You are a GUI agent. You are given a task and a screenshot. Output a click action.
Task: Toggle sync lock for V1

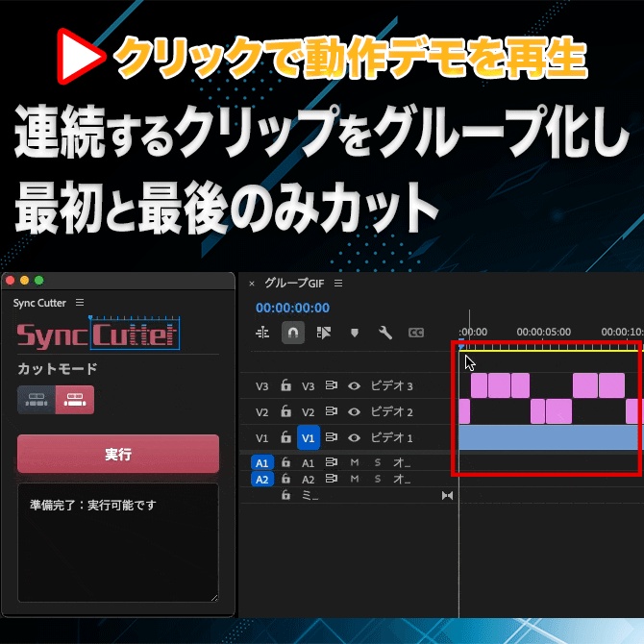pyautogui.click(x=331, y=437)
